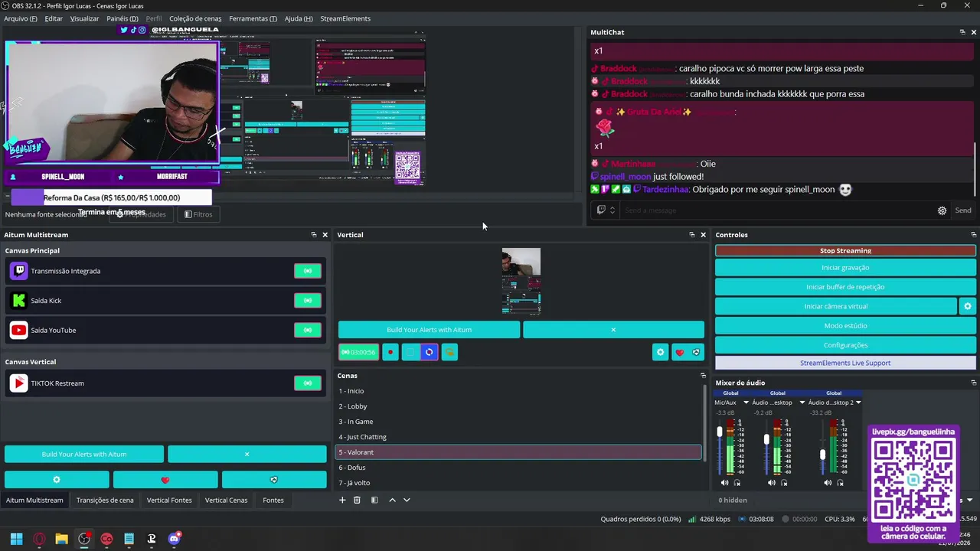The image size is (980, 551).
Task: Open Opera browser from the taskbar
Action: pyautogui.click(x=39, y=539)
